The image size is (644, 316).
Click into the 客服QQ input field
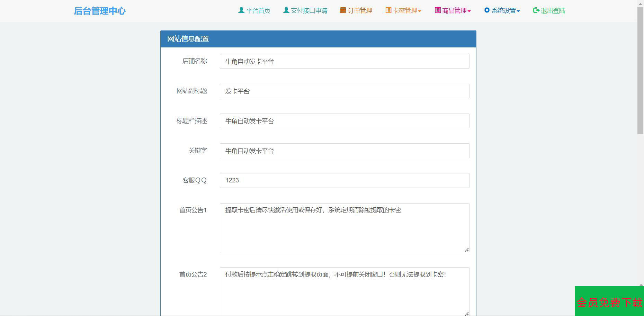(x=344, y=180)
